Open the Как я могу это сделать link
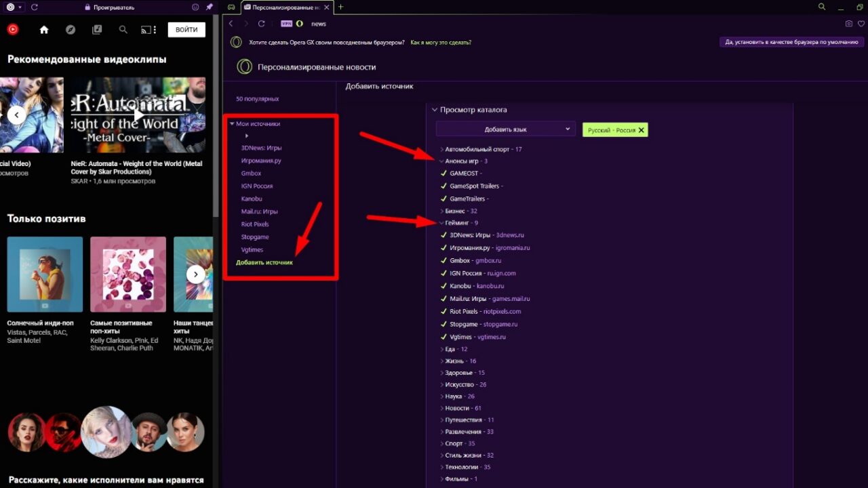This screenshot has height=488, width=868. coord(441,42)
